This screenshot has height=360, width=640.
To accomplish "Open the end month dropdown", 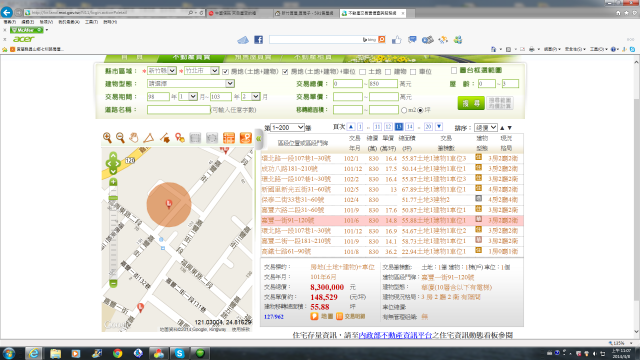I will click(x=251, y=97).
